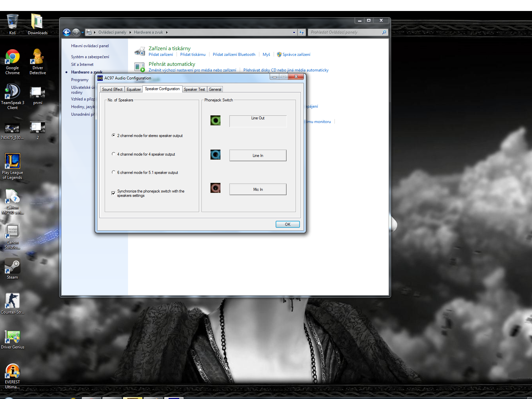Open the Zařízení a tiskárny heading link
Screen dimensions: 532x399
tap(170, 49)
